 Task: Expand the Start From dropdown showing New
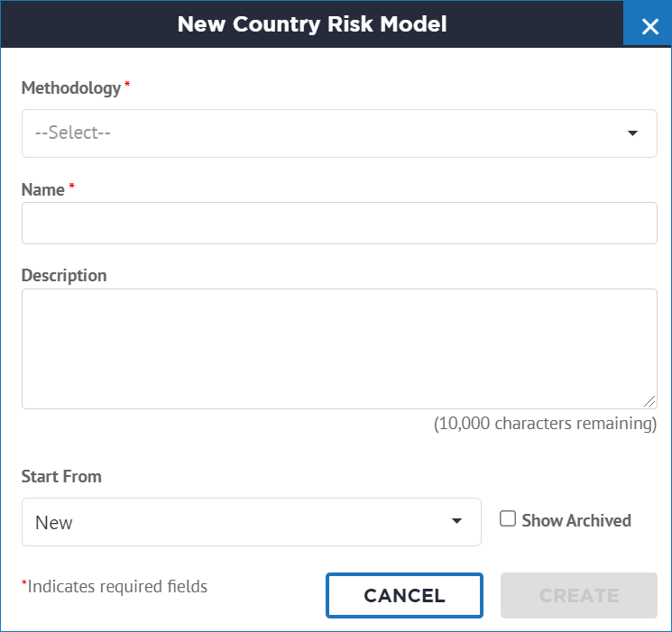[251, 522]
